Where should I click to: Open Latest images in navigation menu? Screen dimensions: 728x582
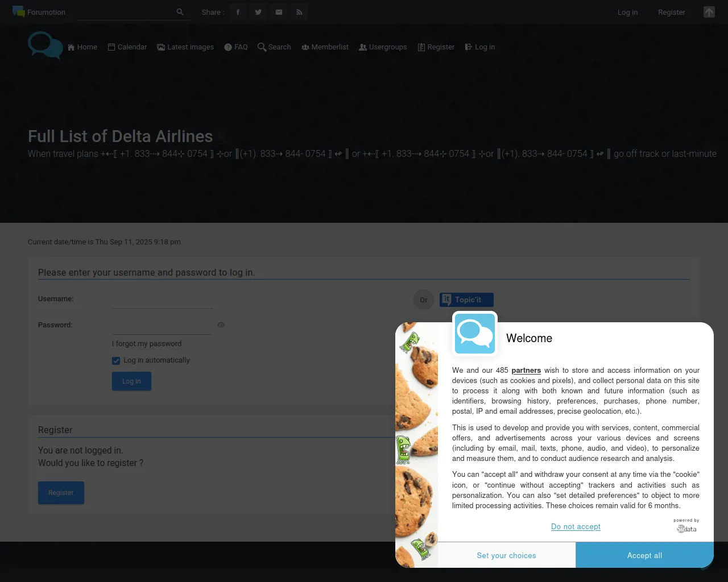click(x=185, y=47)
